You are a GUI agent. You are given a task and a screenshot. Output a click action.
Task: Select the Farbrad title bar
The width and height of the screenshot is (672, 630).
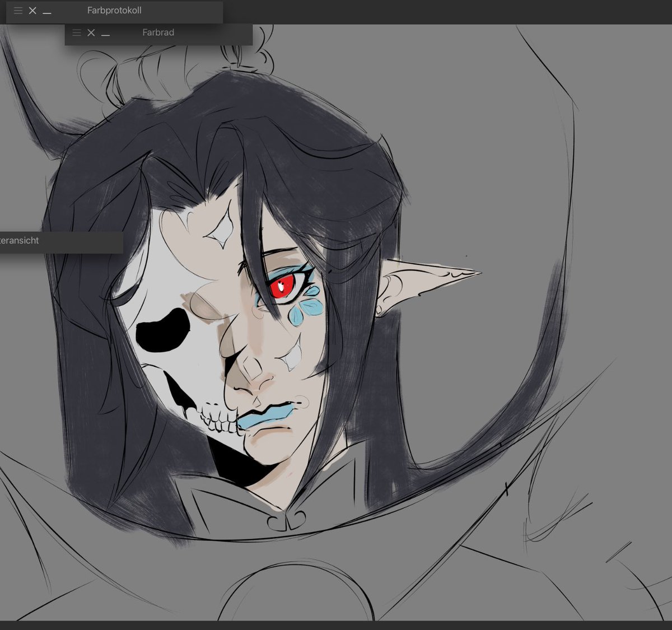click(158, 32)
